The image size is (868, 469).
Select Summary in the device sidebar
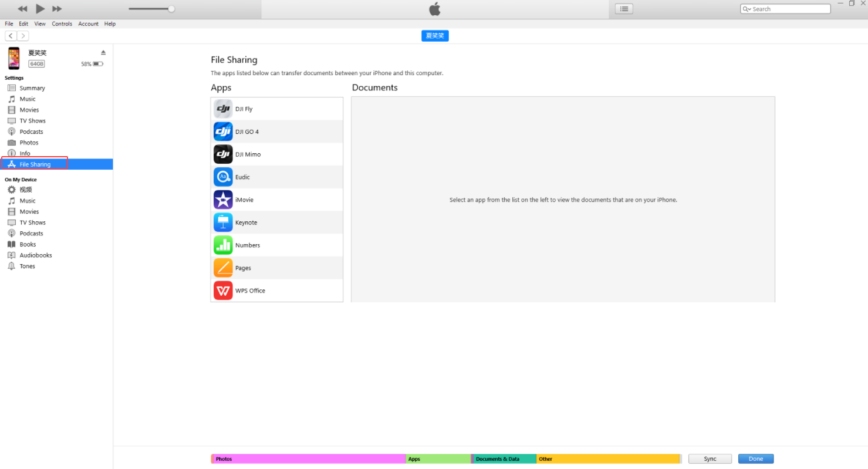pyautogui.click(x=33, y=87)
